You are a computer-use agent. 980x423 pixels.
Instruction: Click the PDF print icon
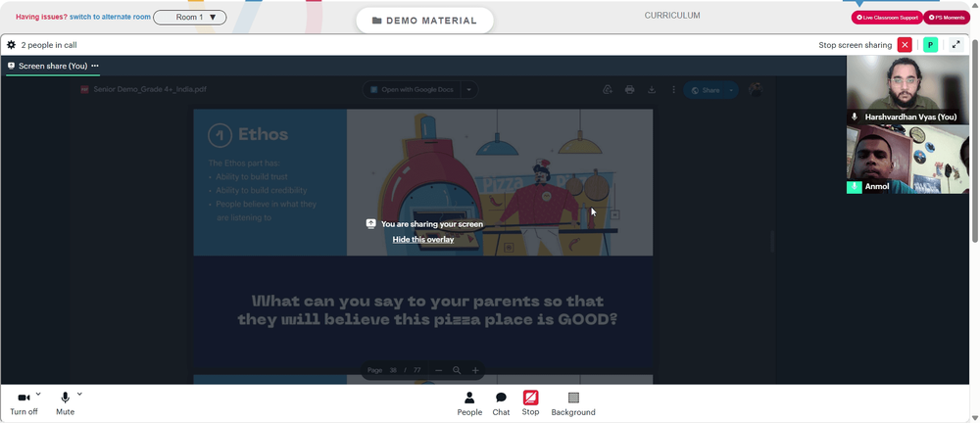click(629, 90)
